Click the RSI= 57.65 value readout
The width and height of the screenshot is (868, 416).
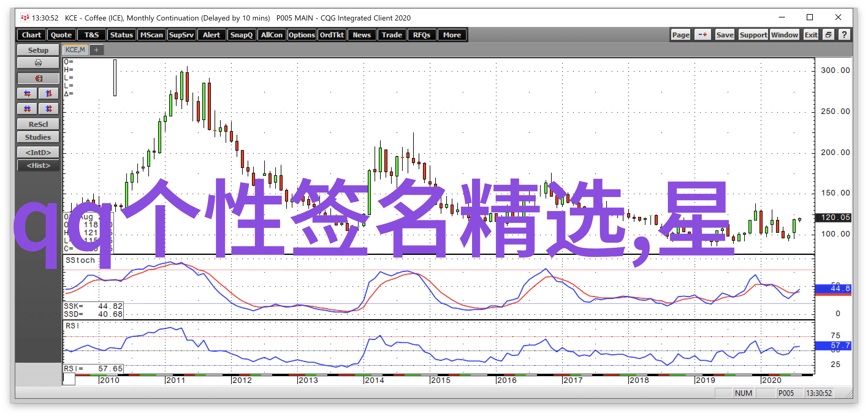[93, 369]
